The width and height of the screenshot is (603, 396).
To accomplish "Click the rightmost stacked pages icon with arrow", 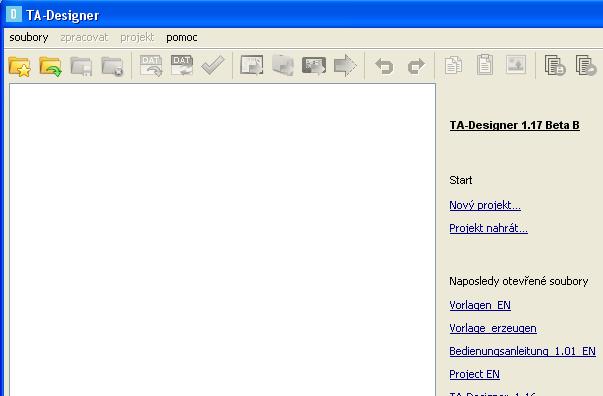I will coord(586,65).
